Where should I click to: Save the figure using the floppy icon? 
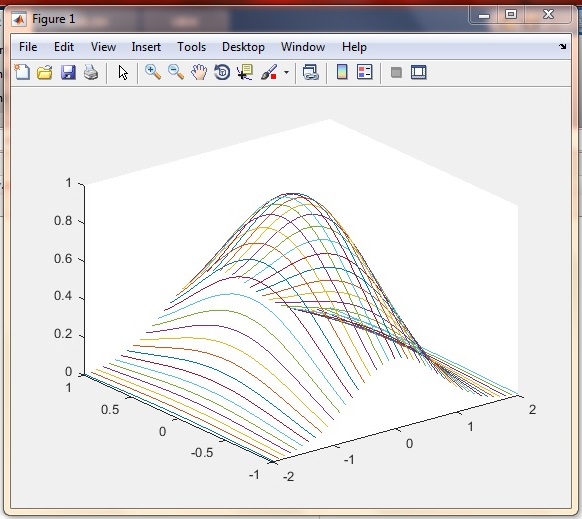[68, 72]
